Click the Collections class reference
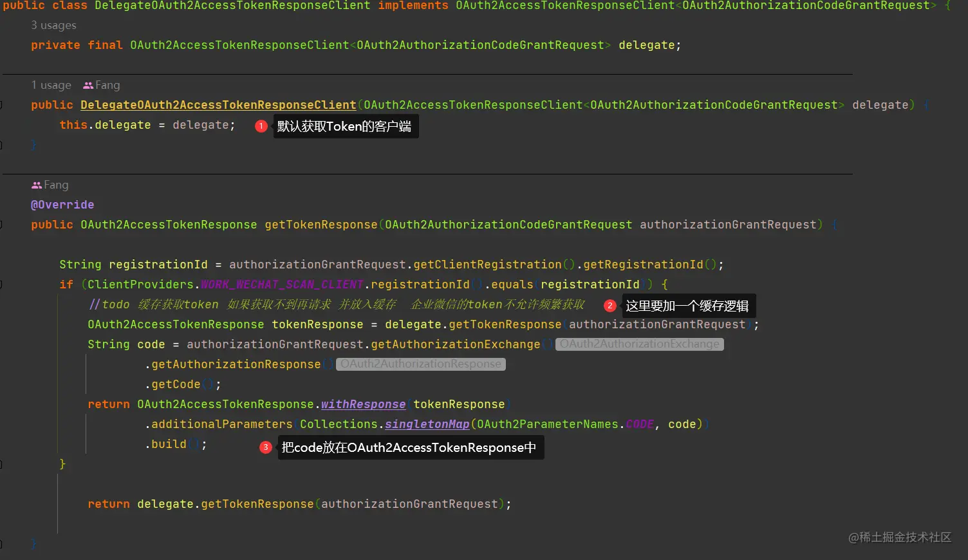Image resolution: width=968 pixels, height=560 pixels. click(x=339, y=424)
